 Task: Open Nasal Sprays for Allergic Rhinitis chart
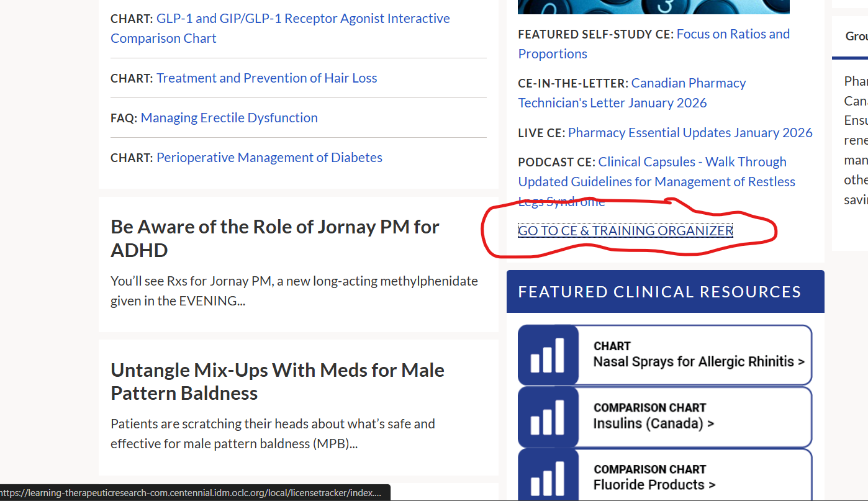[698, 361]
